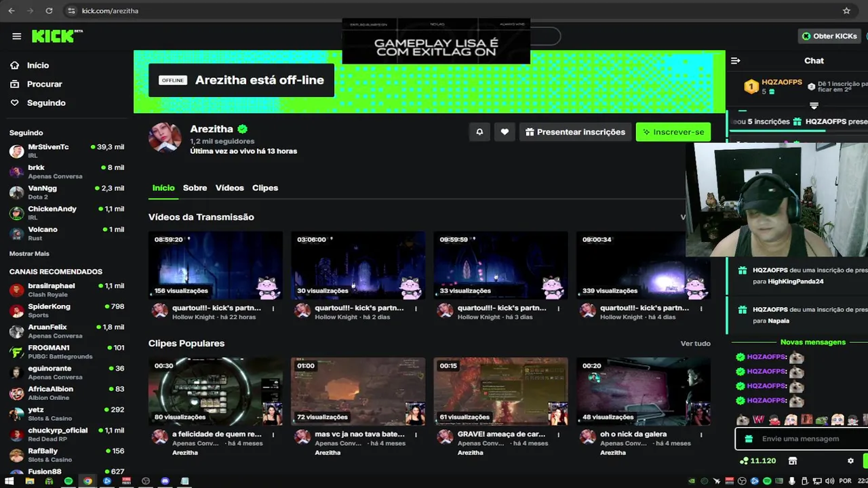The image size is (868, 488).
Task: Open yetz recommended channel
Action: [x=66, y=414]
